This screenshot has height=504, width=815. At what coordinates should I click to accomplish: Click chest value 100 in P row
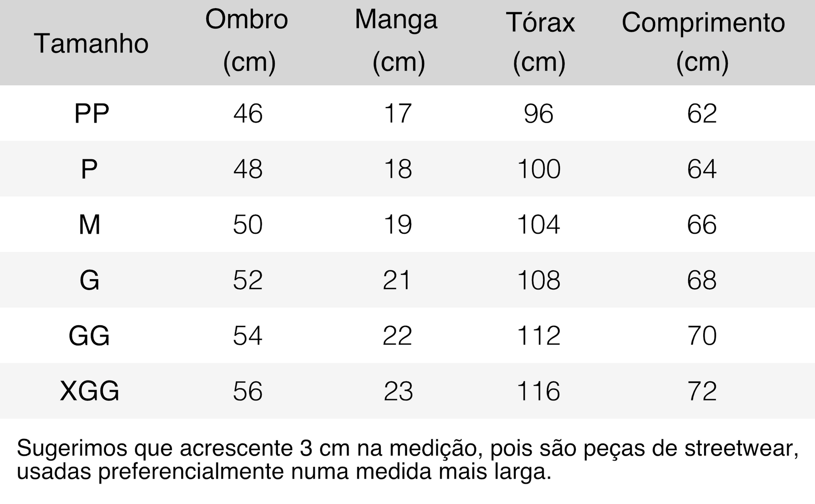coord(539,169)
